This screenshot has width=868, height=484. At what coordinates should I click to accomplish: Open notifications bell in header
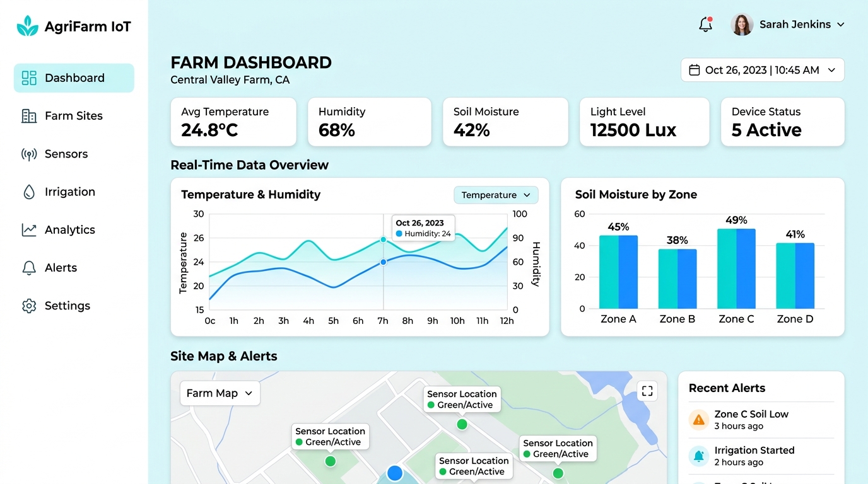(706, 25)
